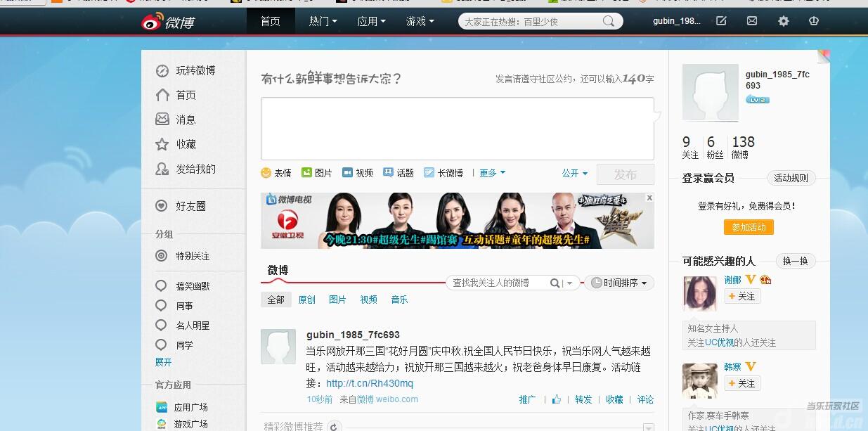This screenshot has width=868, height=431.
Task: Click the 消息 messages icon in sidebar
Action: coord(162,120)
